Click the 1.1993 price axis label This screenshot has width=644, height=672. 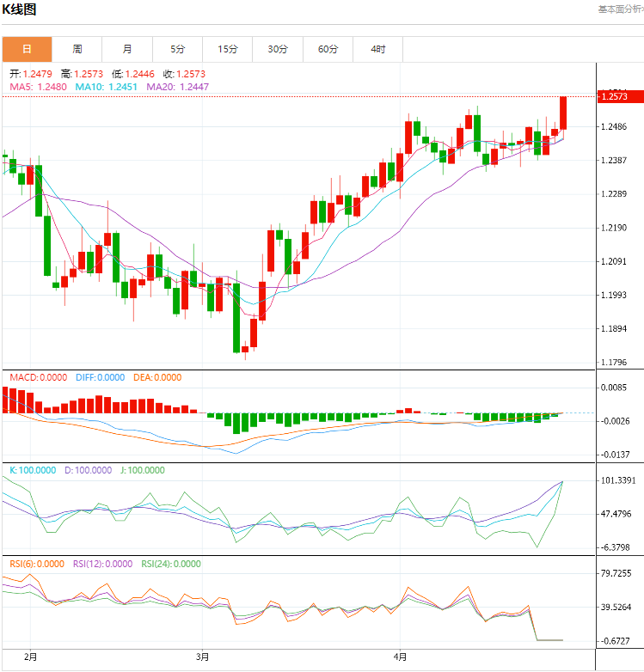[614, 295]
